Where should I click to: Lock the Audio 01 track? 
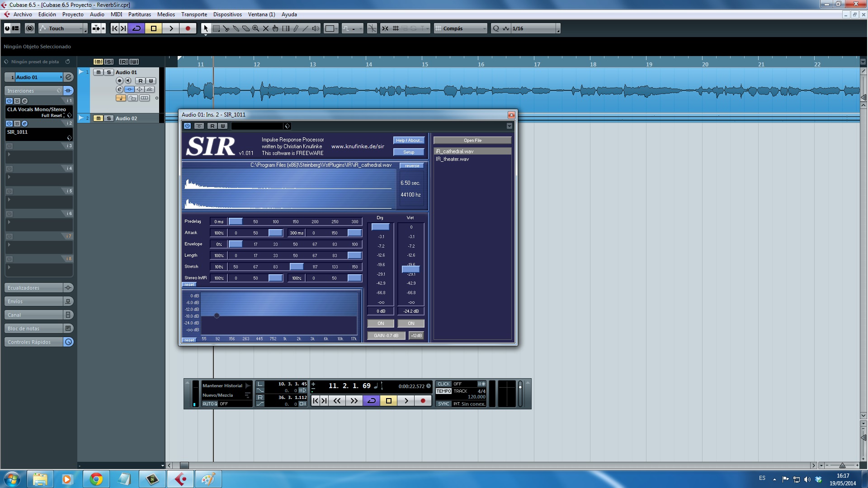pyautogui.click(x=132, y=98)
